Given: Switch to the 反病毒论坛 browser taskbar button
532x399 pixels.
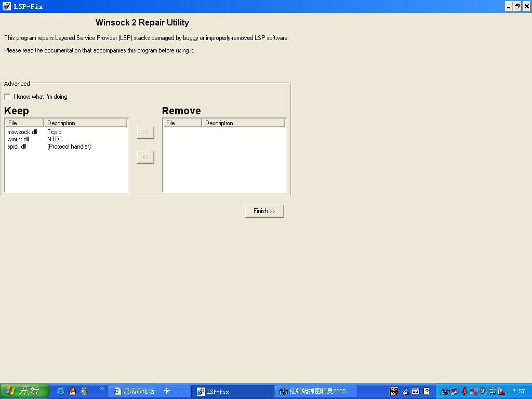Looking at the screenshot, I should click(x=149, y=392).
